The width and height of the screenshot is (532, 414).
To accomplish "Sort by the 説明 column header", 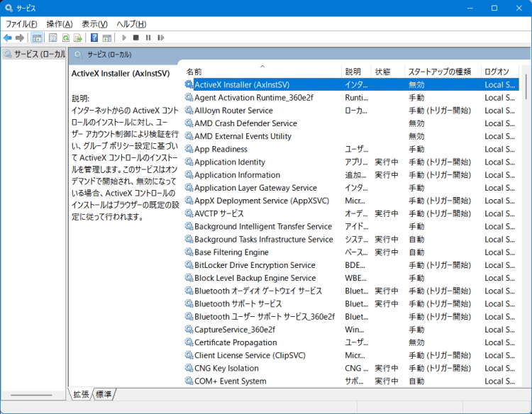I will (356, 71).
